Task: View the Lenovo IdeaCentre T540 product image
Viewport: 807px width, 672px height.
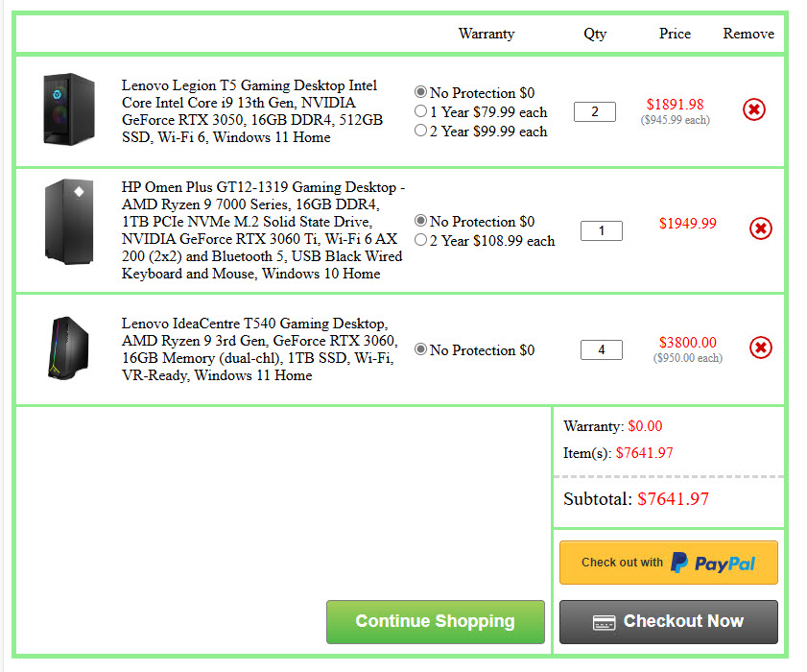Action: [69, 348]
